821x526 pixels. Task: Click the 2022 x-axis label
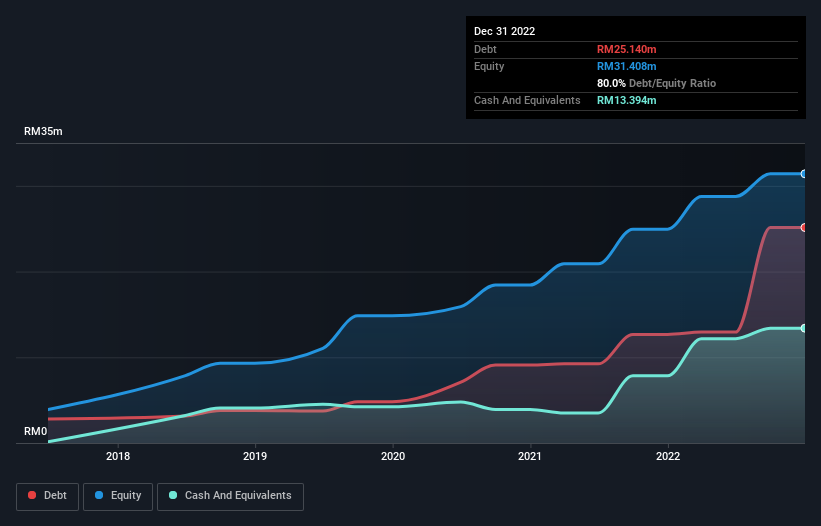point(668,456)
